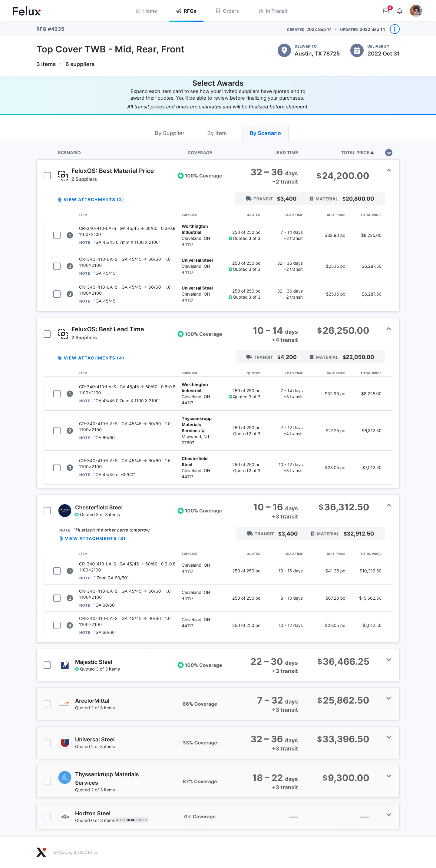Click the Best Lead Time scenario icon
Screen dimensions: 436x868
click(x=63, y=333)
